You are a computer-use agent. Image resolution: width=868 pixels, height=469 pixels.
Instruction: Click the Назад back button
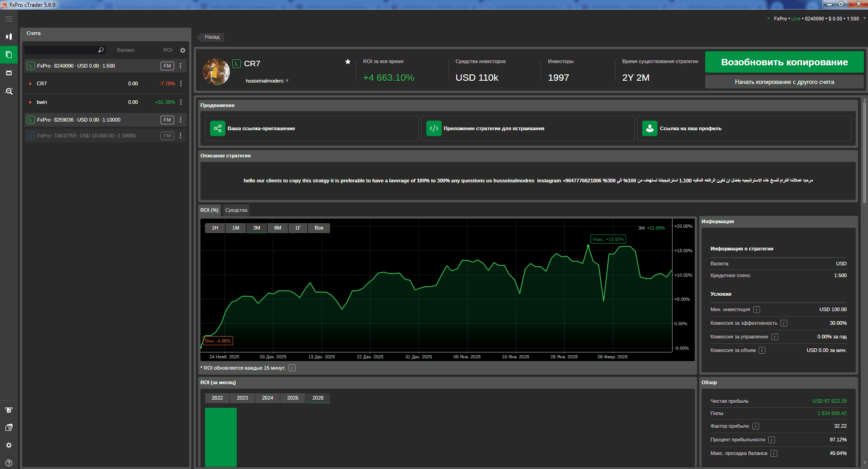coord(211,37)
